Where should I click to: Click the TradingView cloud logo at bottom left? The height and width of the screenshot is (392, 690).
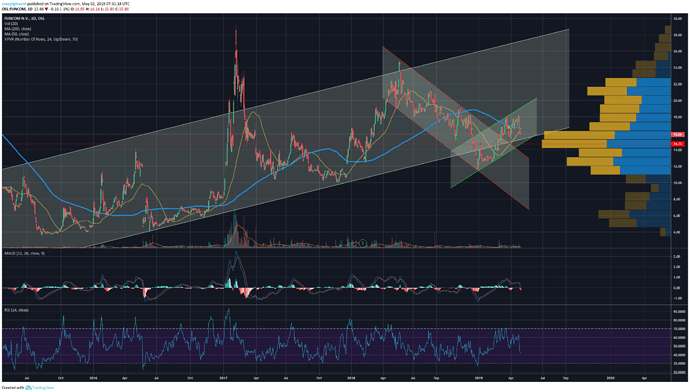(x=28, y=388)
